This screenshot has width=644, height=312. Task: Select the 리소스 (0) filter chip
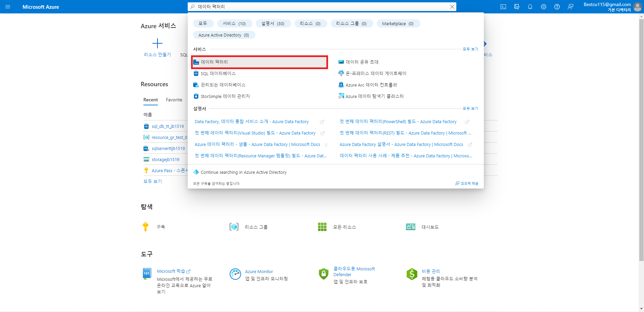coord(311,23)
